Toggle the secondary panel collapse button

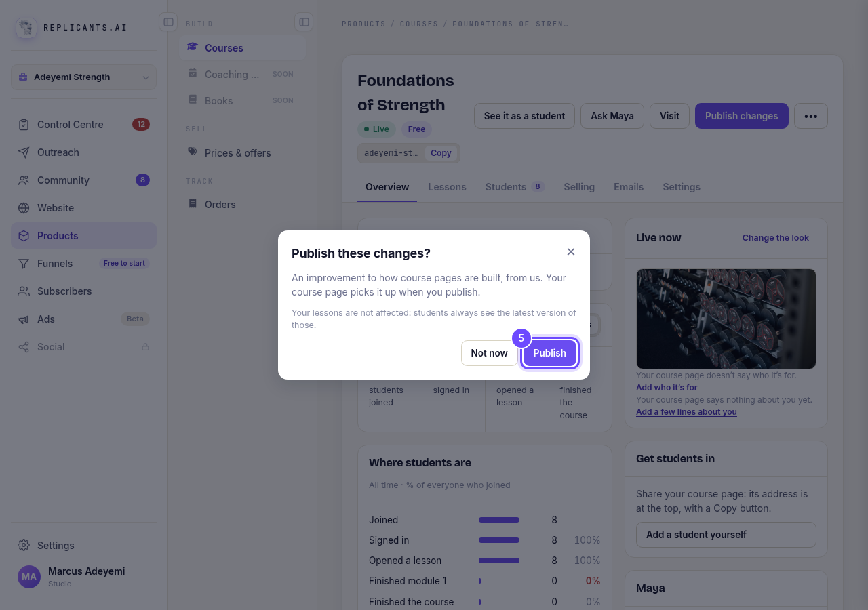(304, 22)
